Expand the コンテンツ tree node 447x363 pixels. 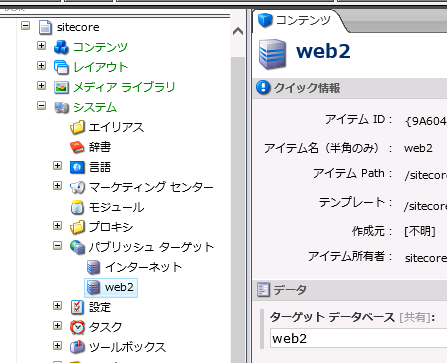[x=41, y=46]
